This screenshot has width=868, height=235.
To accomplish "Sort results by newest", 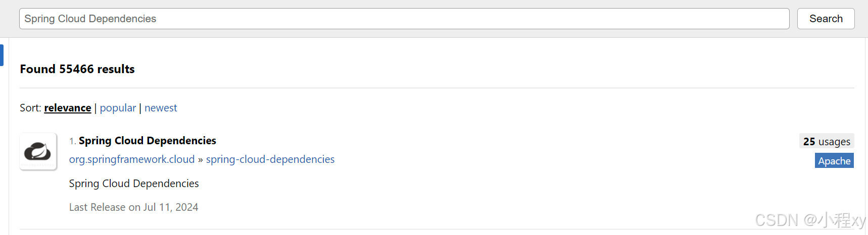I will 161,108.
